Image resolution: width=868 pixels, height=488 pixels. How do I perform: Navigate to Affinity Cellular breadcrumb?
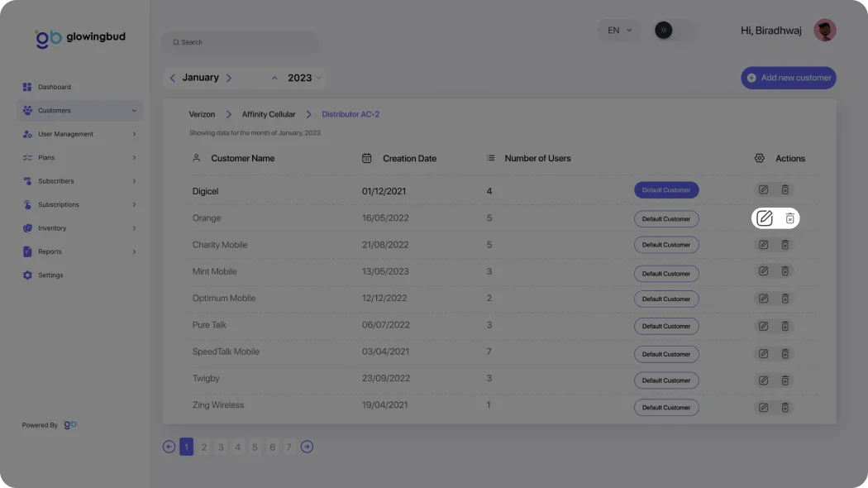pos(268,115)
